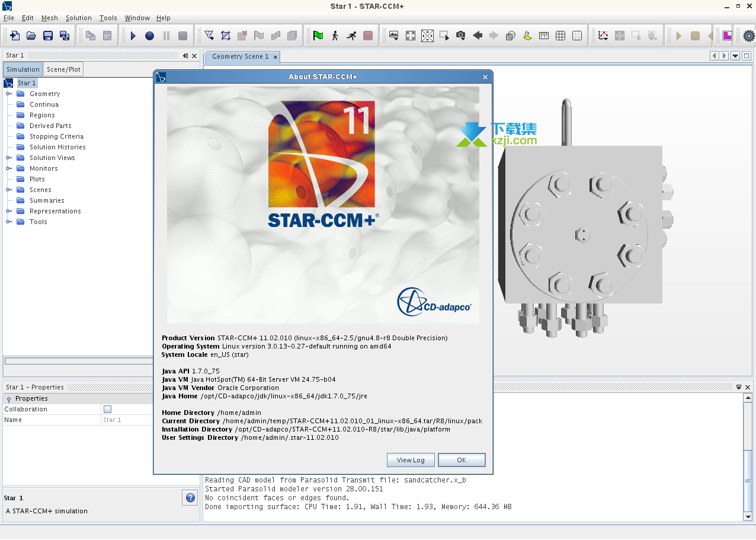Viewport: 756px width, 540px height.
Task: Start macro recording with blue circle
Action: [149, 36]
